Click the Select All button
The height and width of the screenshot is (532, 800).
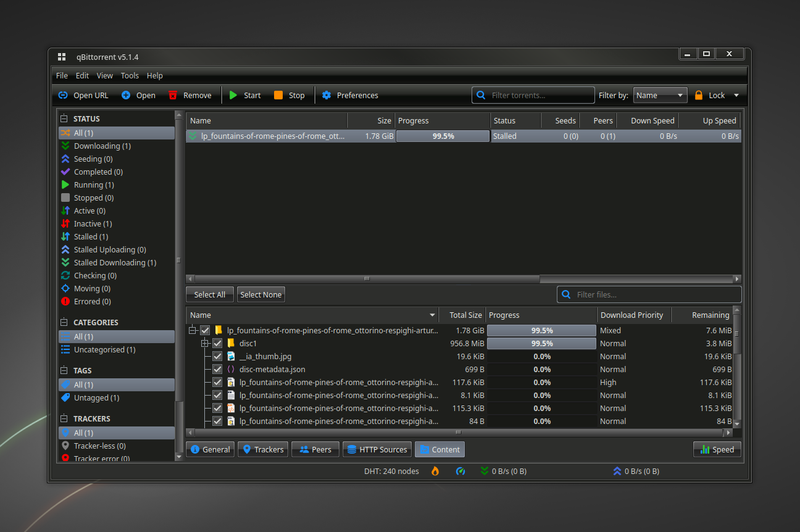coord(210,294)
